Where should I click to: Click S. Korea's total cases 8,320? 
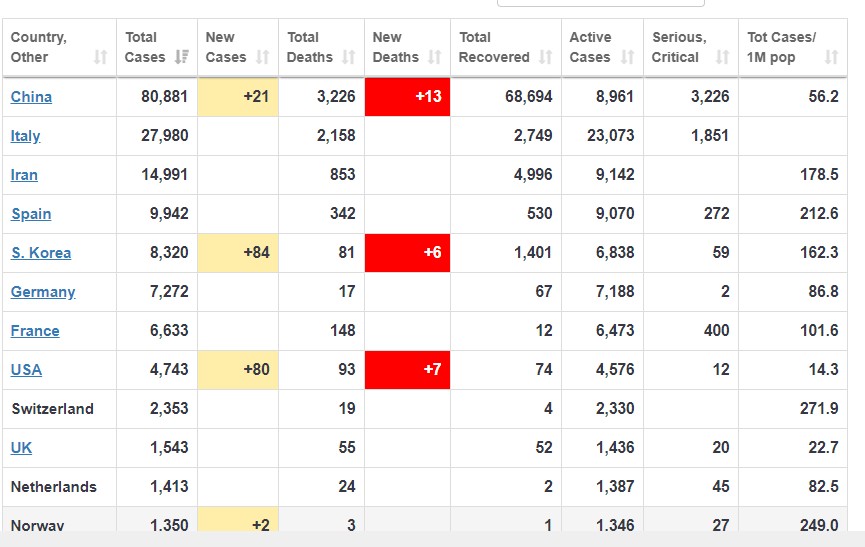pos(169,253)
